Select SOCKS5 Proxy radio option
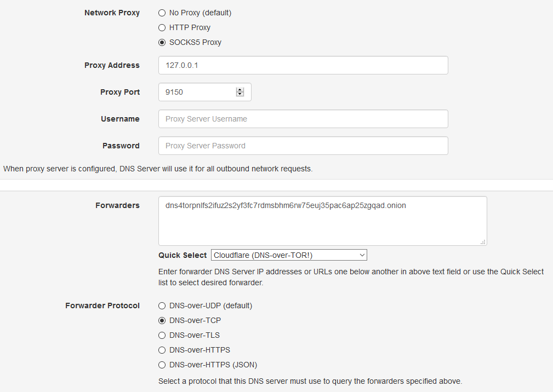553x392 pixels. [x=162, y=43]
